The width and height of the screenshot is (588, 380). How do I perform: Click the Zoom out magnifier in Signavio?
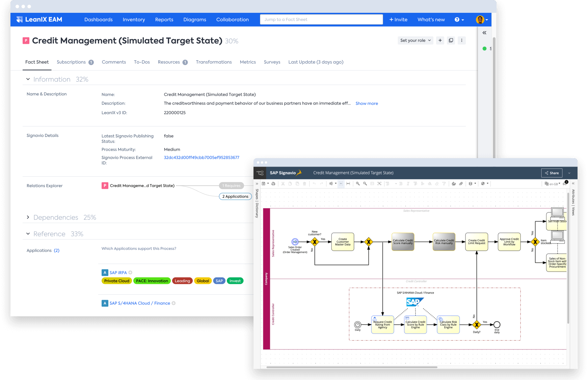pyautogui.click(x=365, y=184)
